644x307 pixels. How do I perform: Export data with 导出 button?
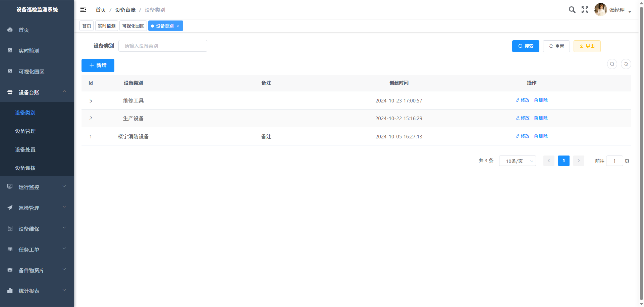click(587, 46)
